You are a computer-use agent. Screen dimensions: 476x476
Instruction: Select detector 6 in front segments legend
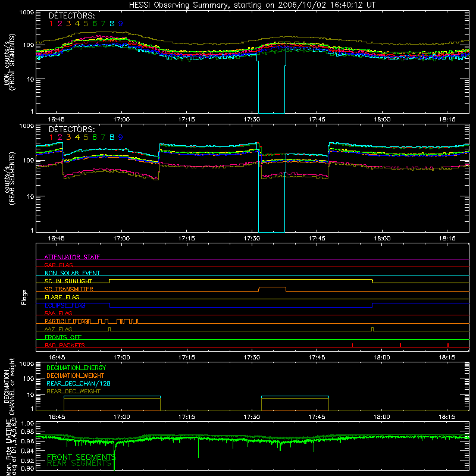tap(95, 23)
